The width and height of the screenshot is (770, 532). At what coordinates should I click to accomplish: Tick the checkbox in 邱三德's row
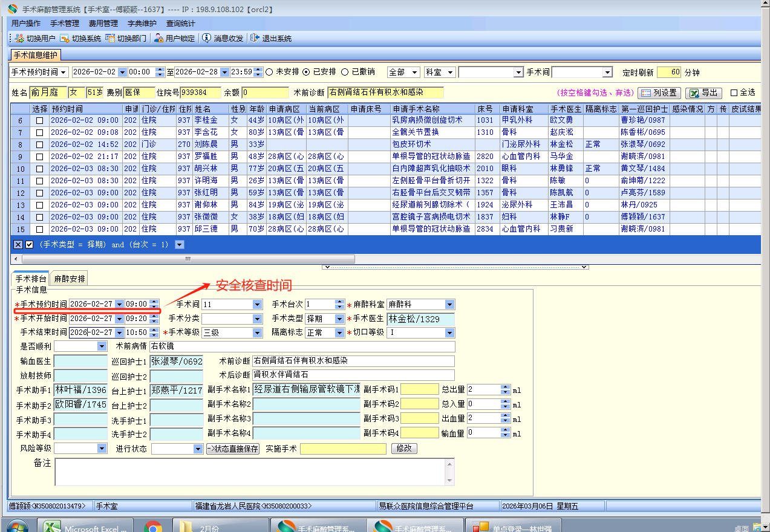[40, 229]
